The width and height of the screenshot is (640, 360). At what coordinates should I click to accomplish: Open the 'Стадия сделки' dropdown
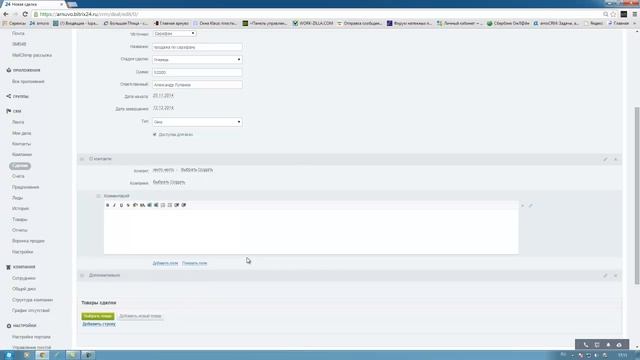tap(197, 60)
